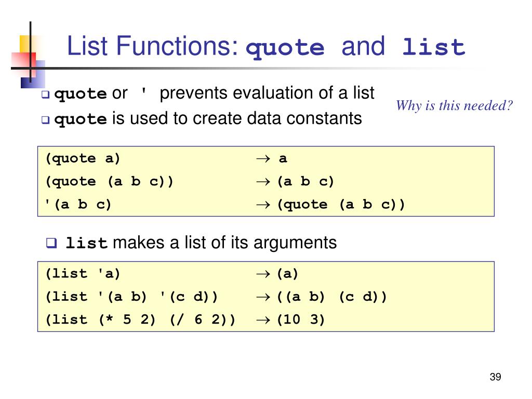Click the arrow after (quote (a b c))
The height and width of the screenshot is (399, 532).
point(262,182)
